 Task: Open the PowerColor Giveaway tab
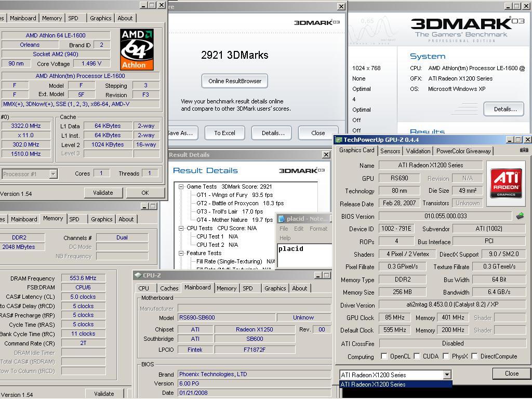click(x=463, y=151)
